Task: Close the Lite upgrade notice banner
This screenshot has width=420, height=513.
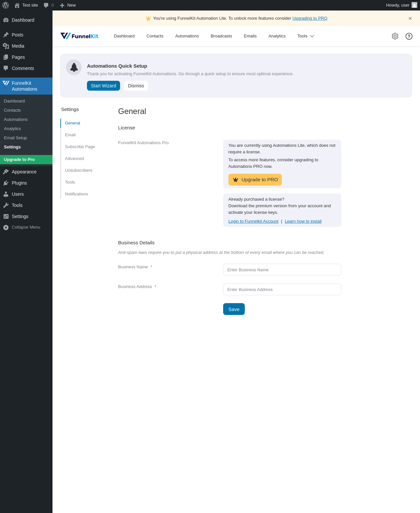Action: [410, 18]
